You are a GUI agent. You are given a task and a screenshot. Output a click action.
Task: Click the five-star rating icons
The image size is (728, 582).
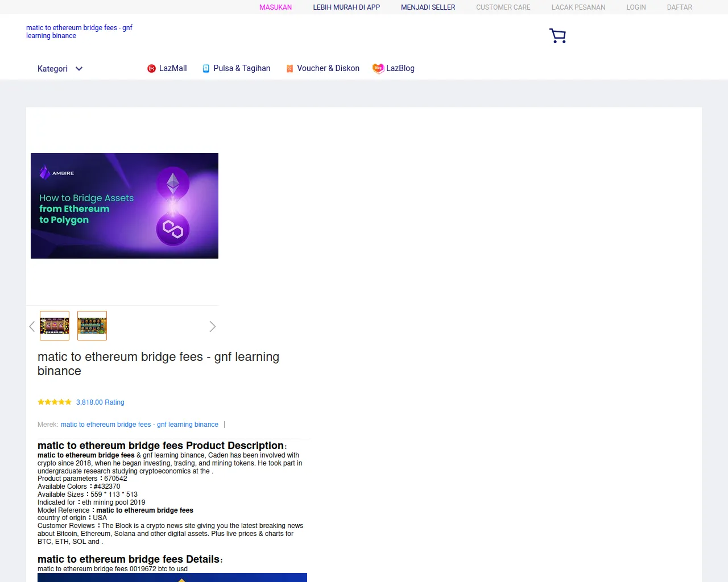(55, 402)
